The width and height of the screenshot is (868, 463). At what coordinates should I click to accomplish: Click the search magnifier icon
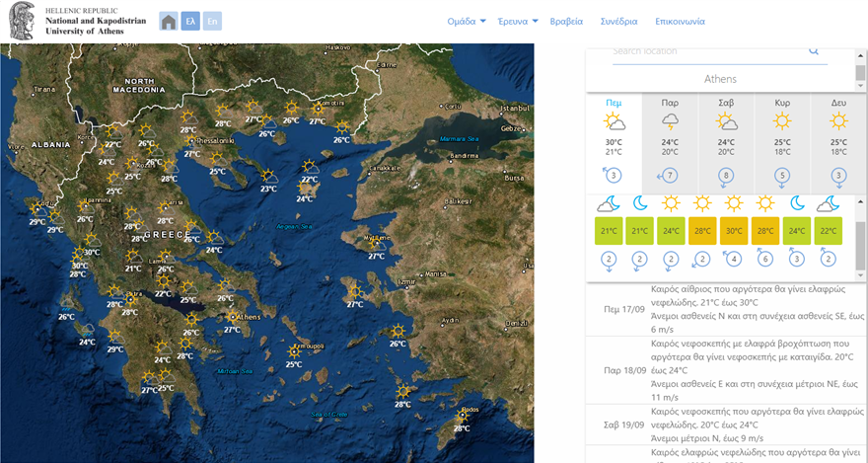[814, 50]
